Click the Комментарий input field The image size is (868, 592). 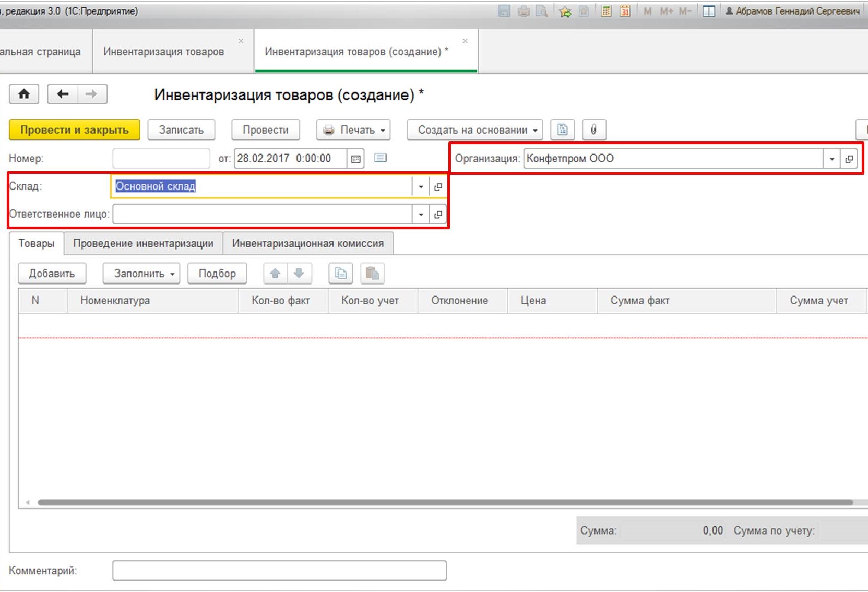click(279, 570)
